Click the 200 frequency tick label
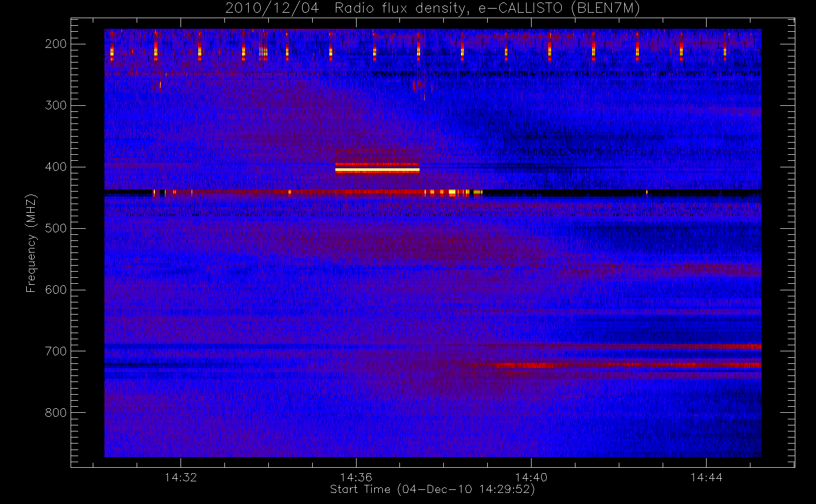Image resolution: width=816 pixels, height=504 pixels. point(56,44)
